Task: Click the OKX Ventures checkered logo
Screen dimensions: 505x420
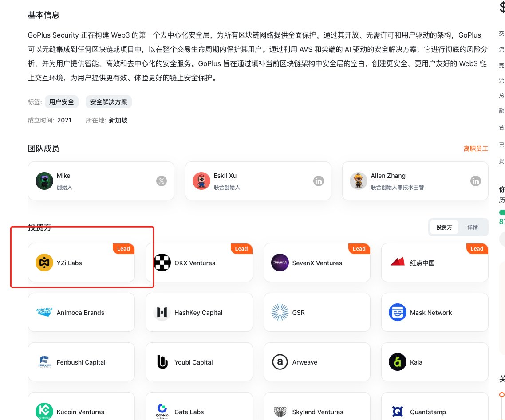Action: pyautogui.click(x=162, y=263)
